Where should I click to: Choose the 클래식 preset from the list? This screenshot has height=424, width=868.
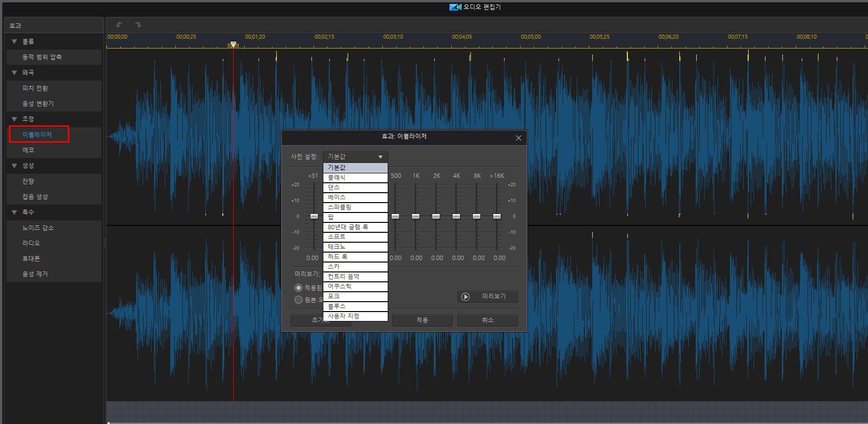355,177
